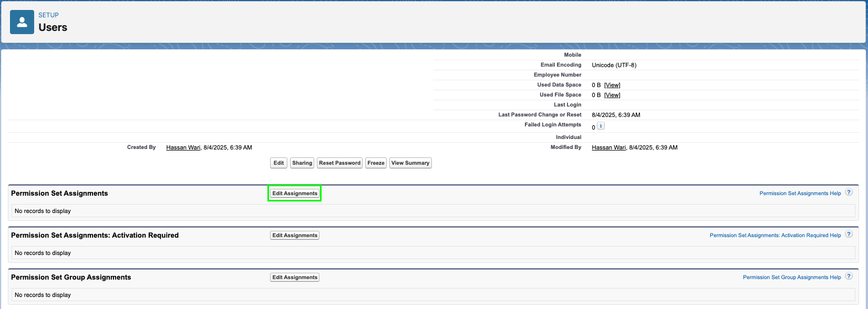Open Permission Set Assignments: Activation Required Help link
The height and width of the screenshot is (309, 868).
[775, 236]
